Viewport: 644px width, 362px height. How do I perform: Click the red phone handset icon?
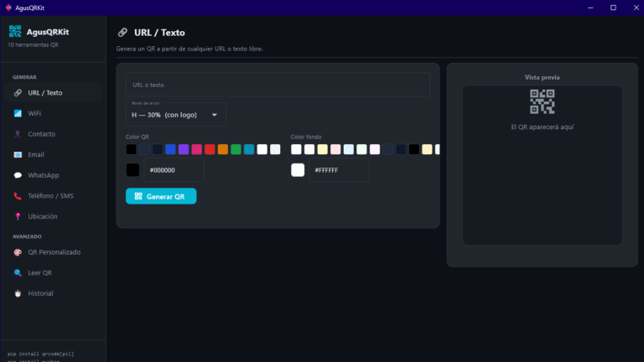pos(18,196)
